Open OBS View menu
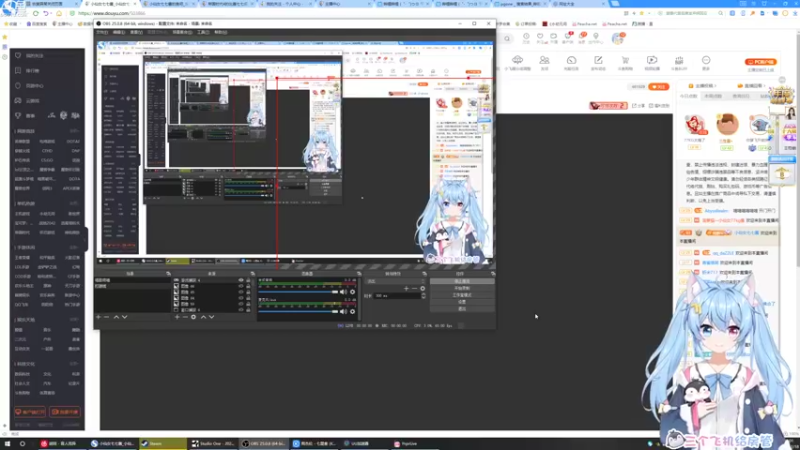The width and height of the screenshot is (800, 450). coord(136,32)
